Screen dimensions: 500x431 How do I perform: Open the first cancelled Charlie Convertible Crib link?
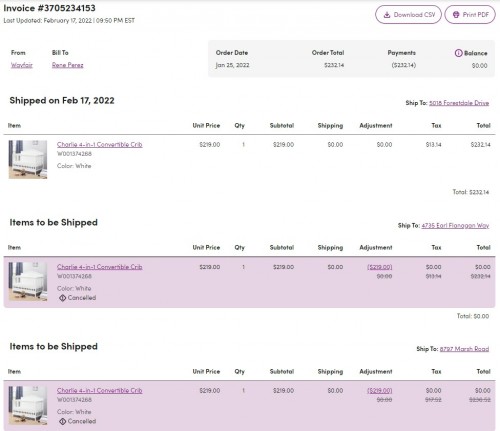(100, 267)
